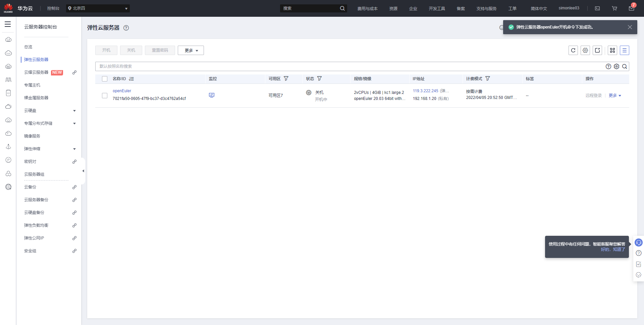
Task: Click the circled IP icon in left rail
Action: (x=8, y=160)
